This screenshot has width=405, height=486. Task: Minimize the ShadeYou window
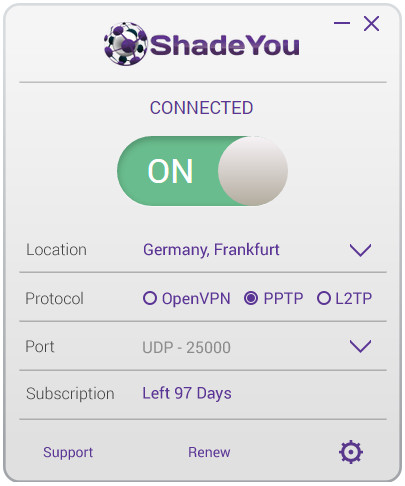click(342, 23)
